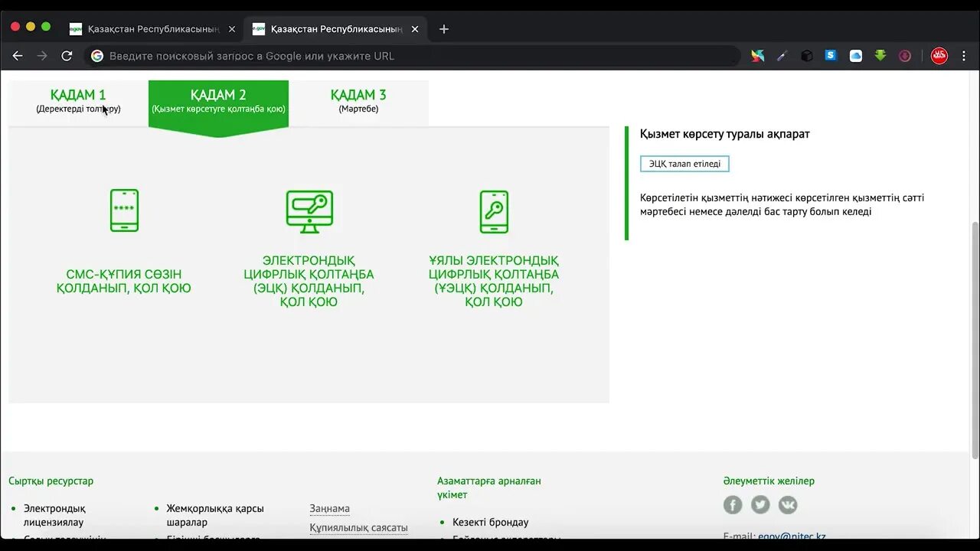Image resolution: width=980 pixels, height=551 pixels.
Task: Click the pen extension icon
Action: point(782,56)
